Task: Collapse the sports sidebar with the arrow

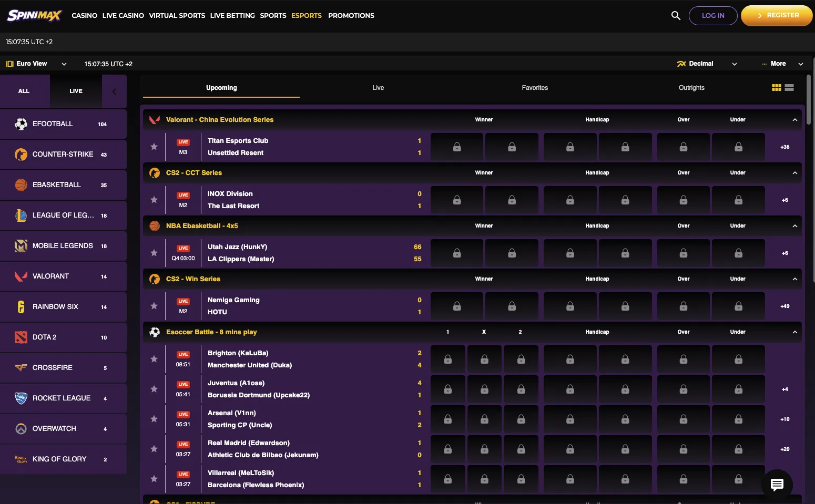Action: [x=114, y=91]
